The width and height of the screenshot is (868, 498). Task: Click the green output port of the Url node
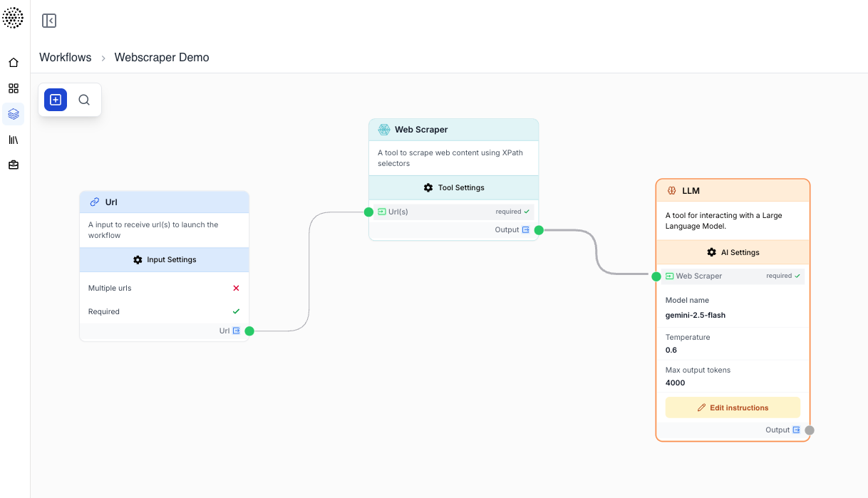click(x=249, y=331)
